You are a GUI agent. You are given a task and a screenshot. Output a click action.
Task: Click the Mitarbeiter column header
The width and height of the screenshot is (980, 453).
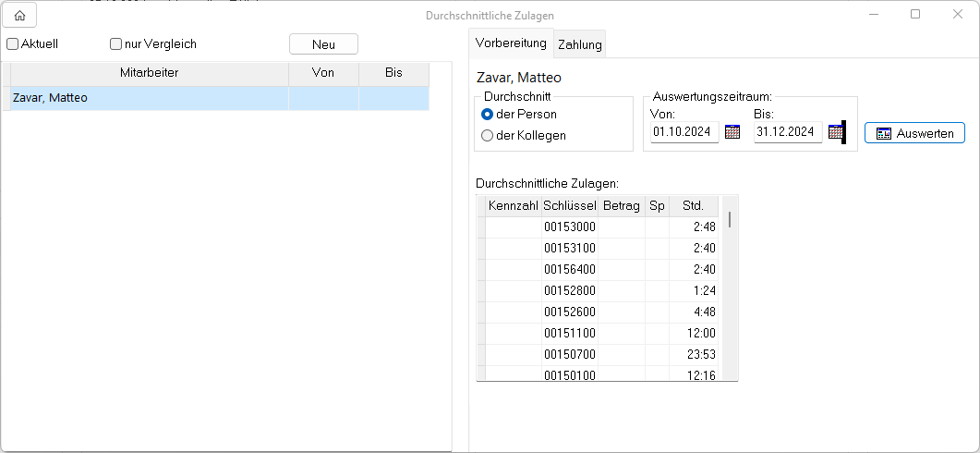tap(149, 72)
